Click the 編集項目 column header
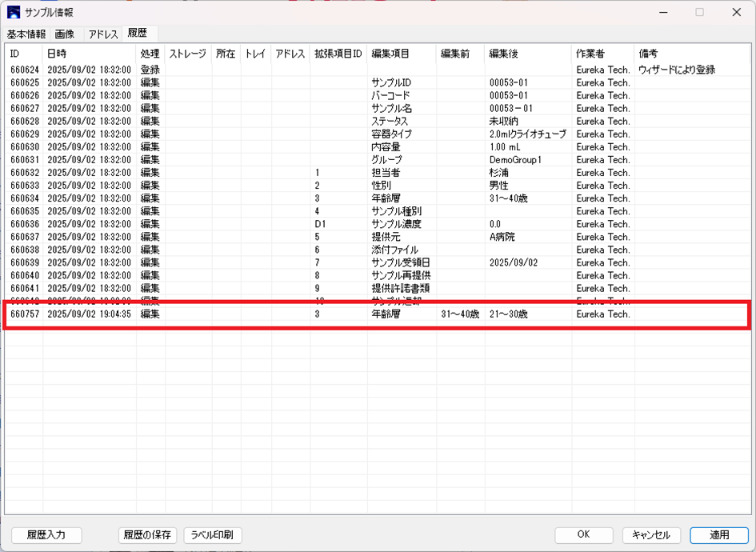The width and height of the screenshot is (756, 552). [x=402, y=54]
